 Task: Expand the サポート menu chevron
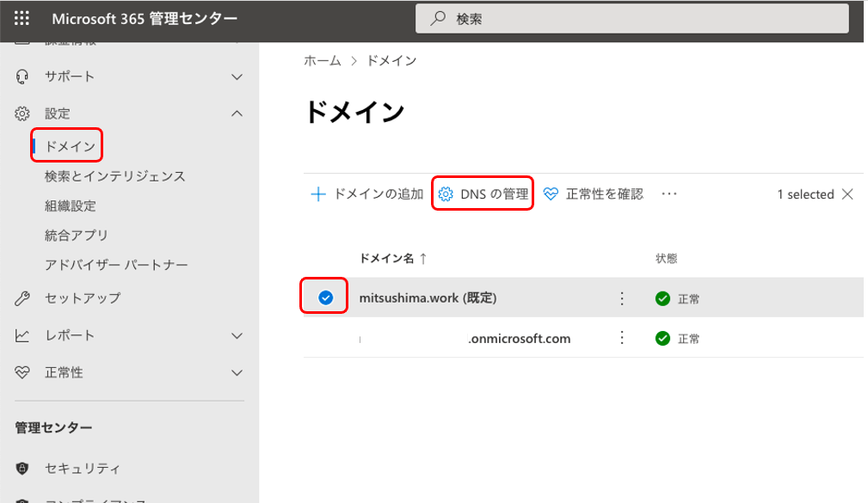[x=237, y=77]
